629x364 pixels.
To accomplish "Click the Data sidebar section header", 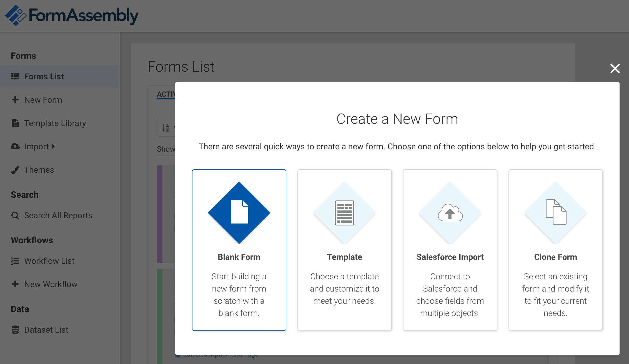I will [x=20, y=309].
